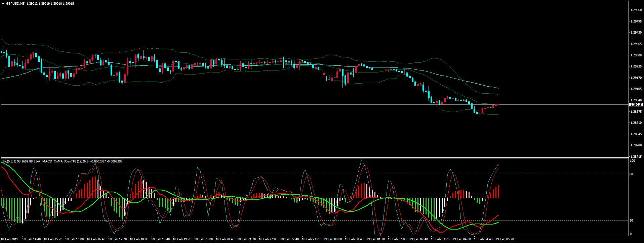Click the 18 Feb 16:40 time label
The image size is (644, 243).
click(96, 240)
